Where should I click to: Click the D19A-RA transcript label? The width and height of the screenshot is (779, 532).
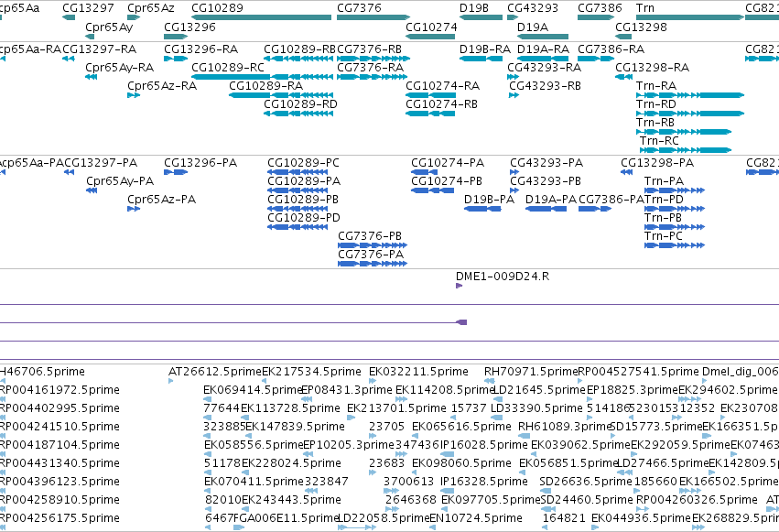(543, 49)
